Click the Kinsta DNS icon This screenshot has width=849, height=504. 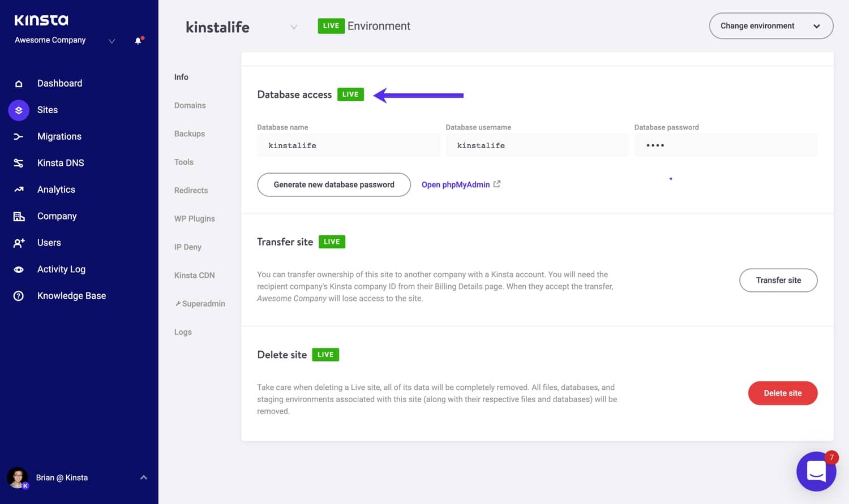[19, 163]
